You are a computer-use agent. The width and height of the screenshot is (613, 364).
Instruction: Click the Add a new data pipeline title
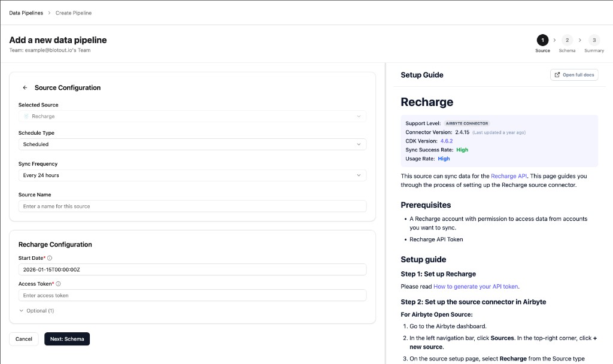(58, 40)
